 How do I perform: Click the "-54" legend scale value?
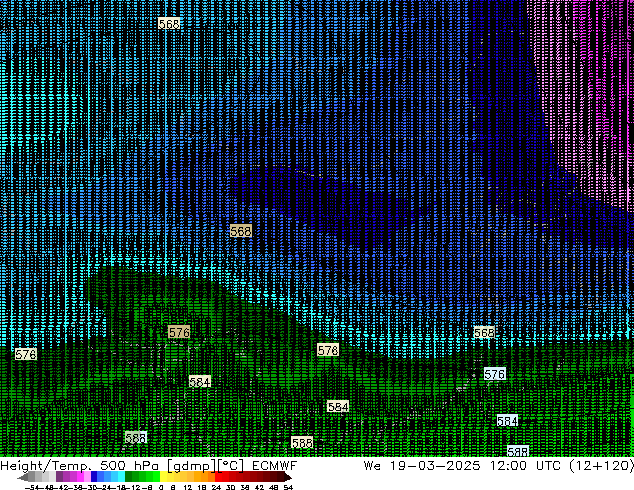click(32, 487)
